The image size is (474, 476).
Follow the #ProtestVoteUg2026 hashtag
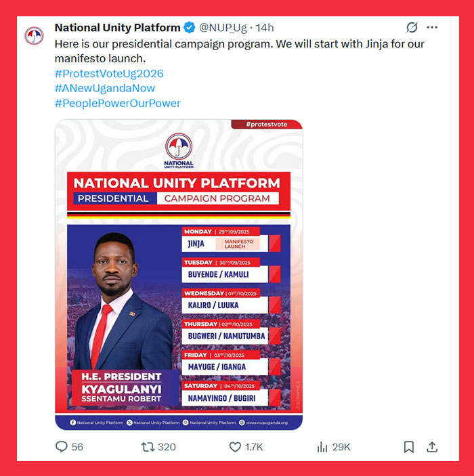point(109,73)
